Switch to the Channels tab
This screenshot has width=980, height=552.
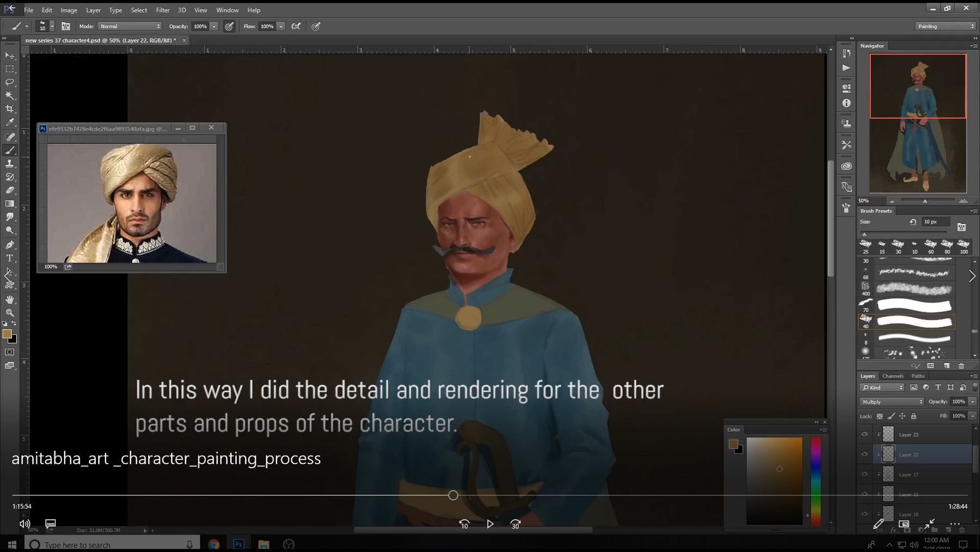[x=893, y=376]
